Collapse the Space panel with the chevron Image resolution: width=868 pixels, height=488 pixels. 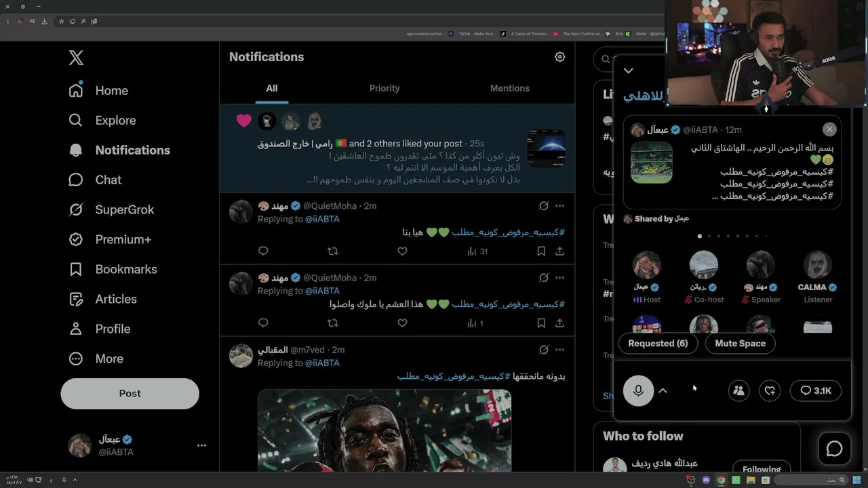tap(629, 70)
